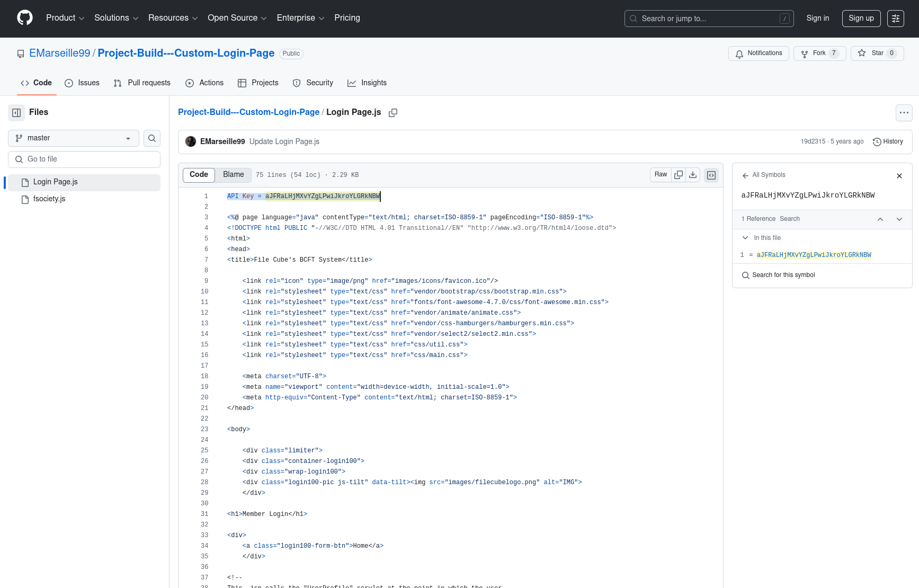Image resolution: width=919 pixels, height=588 pixels.
Task: Open the Raw file view
Action: (x=661, y=175)
